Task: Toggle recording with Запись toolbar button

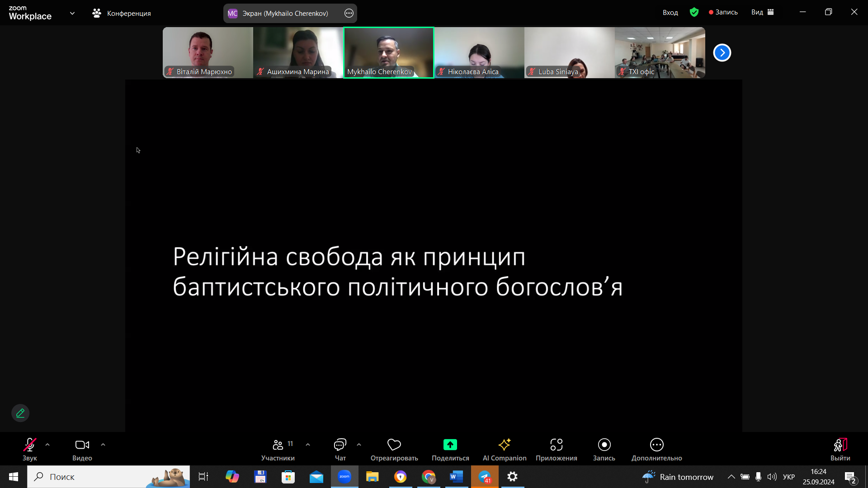Action: coord(604,445)
